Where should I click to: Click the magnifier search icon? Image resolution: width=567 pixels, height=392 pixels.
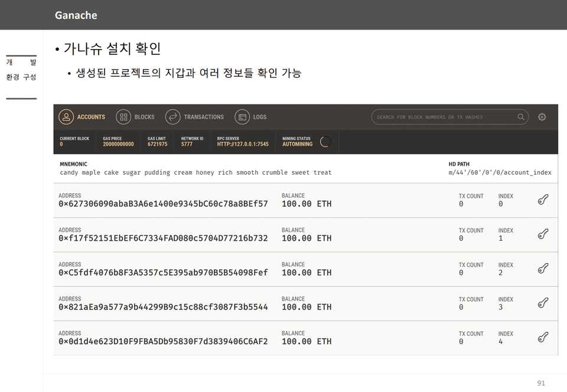[521, 117]
